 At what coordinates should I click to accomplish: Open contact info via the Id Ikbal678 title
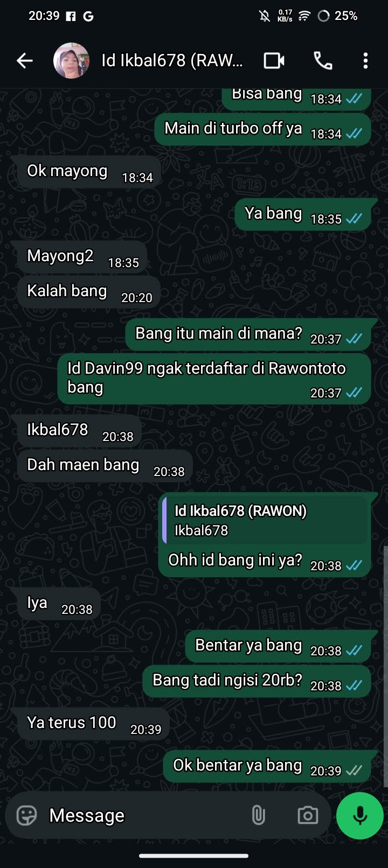point(172,61)
